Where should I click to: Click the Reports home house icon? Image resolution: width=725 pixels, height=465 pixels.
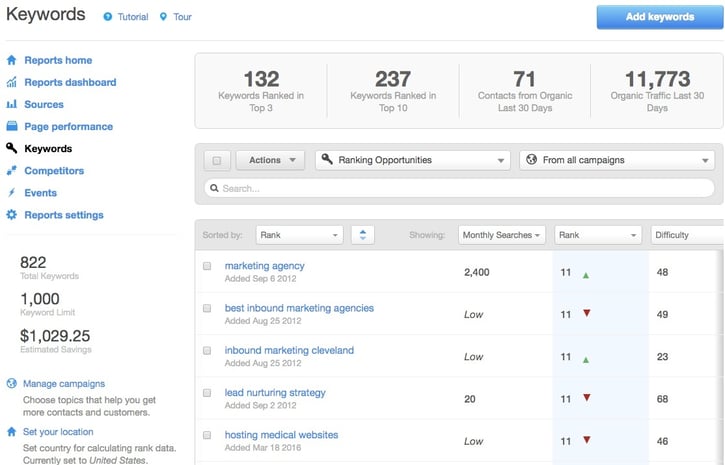pyautogui.click(x=12, y=60)
